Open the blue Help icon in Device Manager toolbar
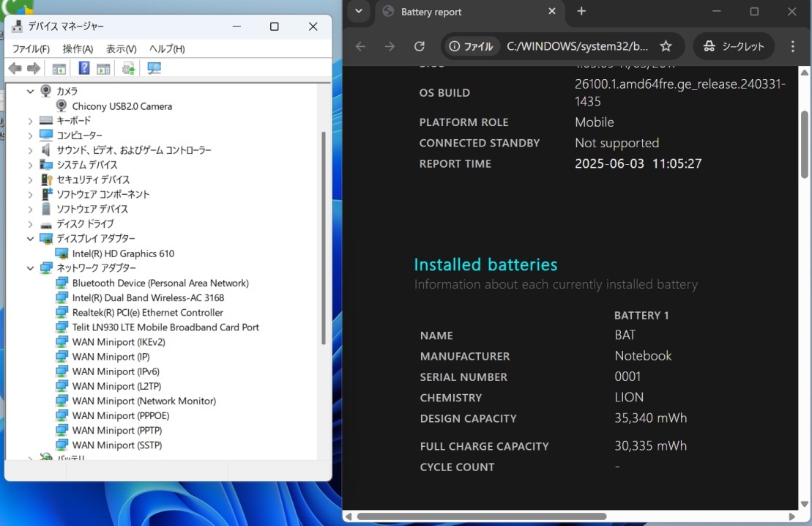The height and width of the screenshot is (526, 812). [x=84, y=68]
